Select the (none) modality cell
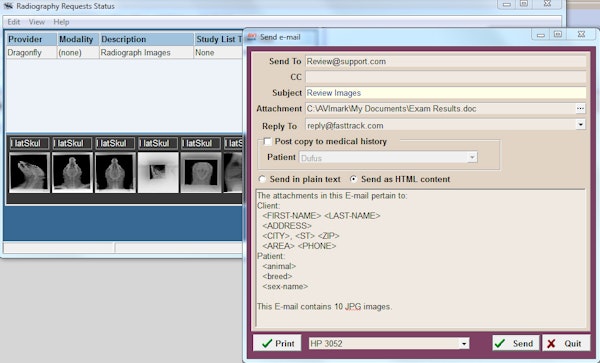Screen dimensions: 600x363 [78, 52]
